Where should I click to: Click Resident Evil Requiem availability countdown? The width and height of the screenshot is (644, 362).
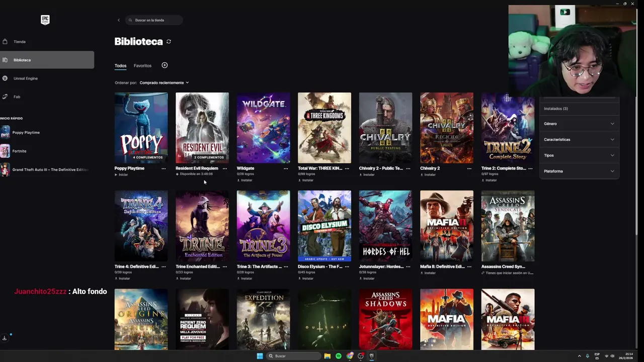coord(194,174)
